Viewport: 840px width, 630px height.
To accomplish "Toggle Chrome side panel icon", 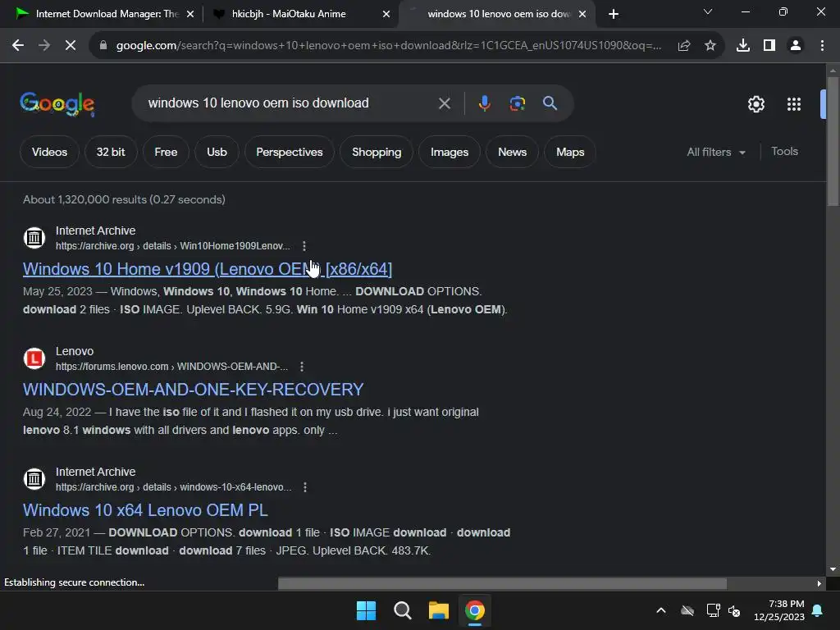I will click(769, 46).
